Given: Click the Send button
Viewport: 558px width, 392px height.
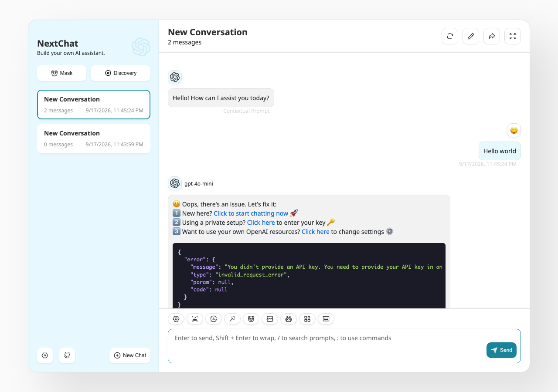Looking at the screenshot, I should coord(501,350).
